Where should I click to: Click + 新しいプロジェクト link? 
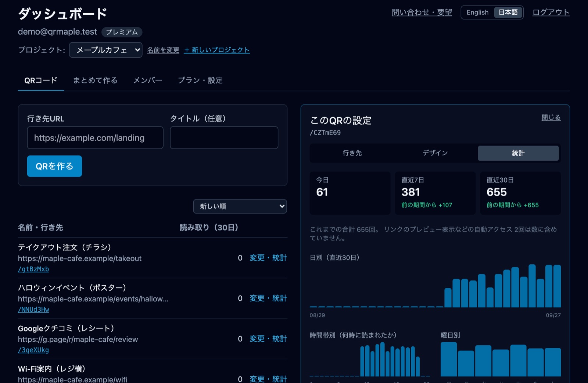(217, 50)
